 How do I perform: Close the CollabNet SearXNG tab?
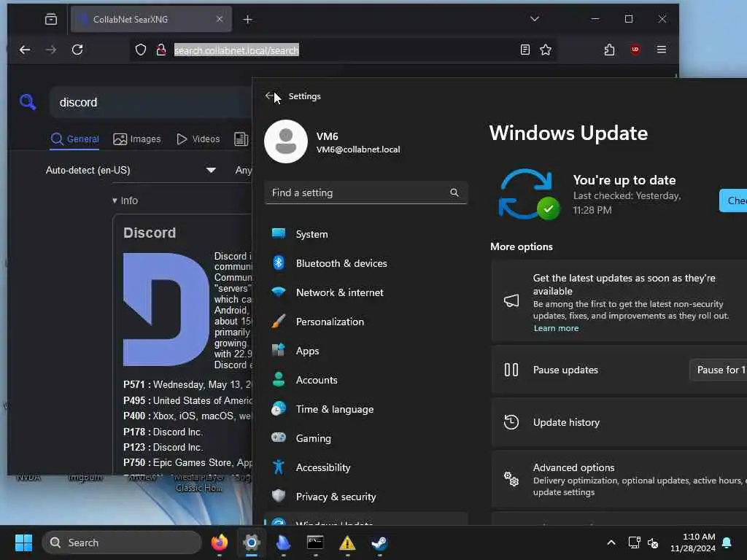[x=219, y=19]
